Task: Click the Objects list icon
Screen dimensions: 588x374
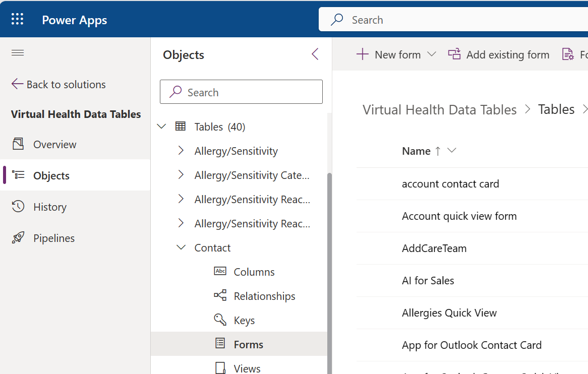Action: (18, 175)
